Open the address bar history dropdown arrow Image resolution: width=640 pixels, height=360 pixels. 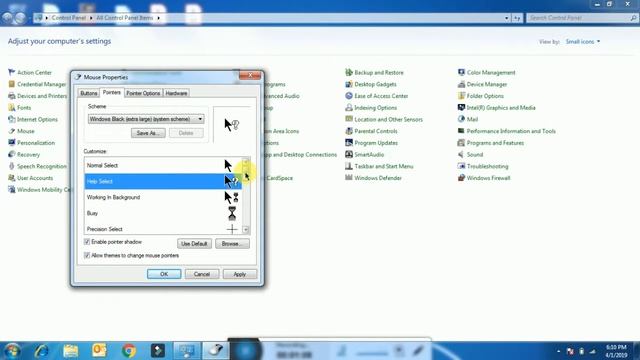[x=507, y=18]
